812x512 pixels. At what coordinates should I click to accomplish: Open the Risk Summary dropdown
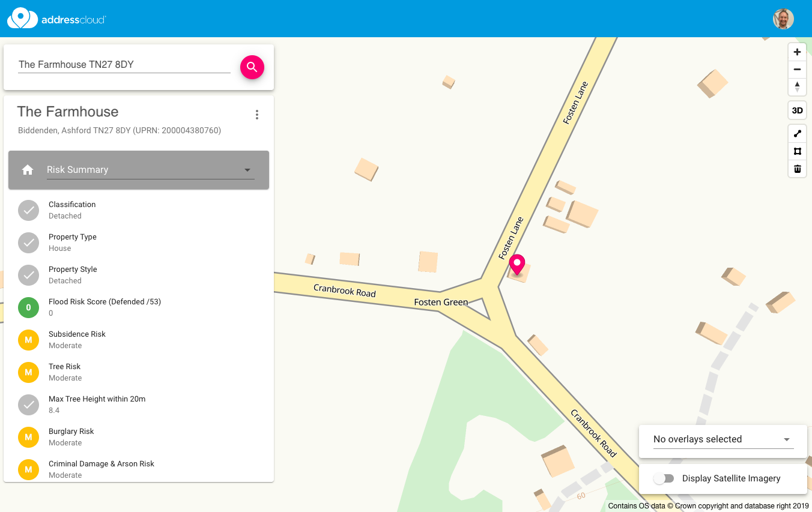coord(151,170)
